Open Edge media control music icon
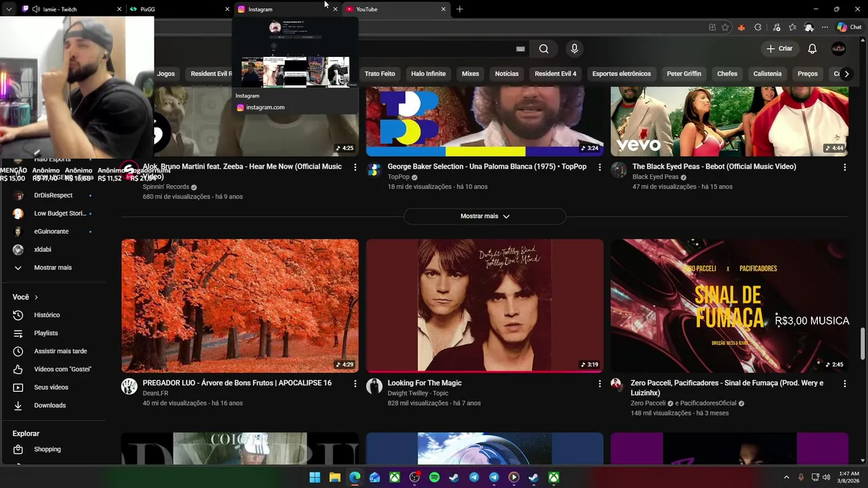Image resolution: width=868 pixels, height=488 pixels. (776, 27)
